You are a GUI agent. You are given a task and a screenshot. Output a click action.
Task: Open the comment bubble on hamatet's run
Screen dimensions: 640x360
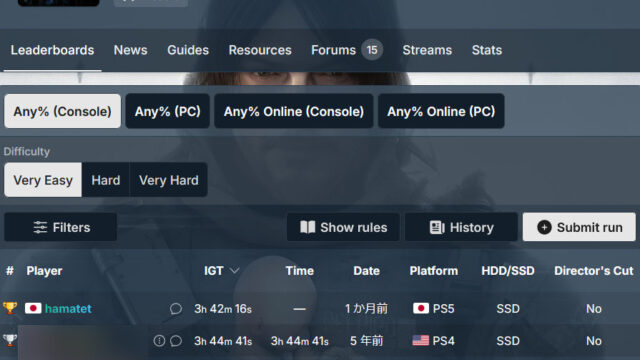[x=176, y=309]
